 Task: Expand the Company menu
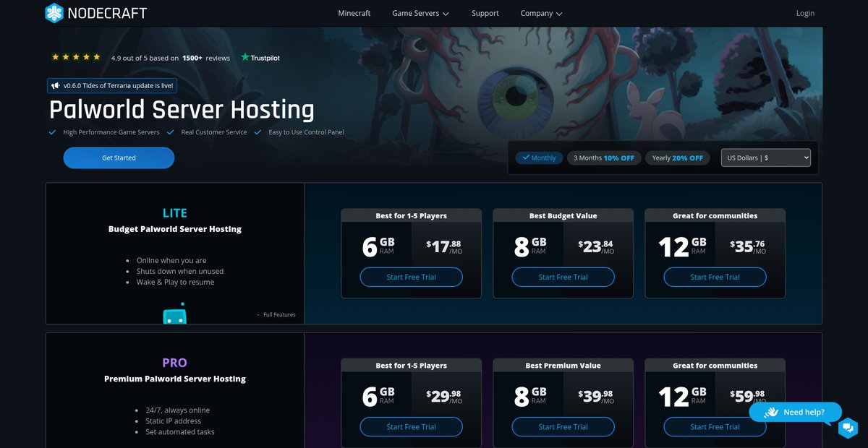click(x=541, y=13)
